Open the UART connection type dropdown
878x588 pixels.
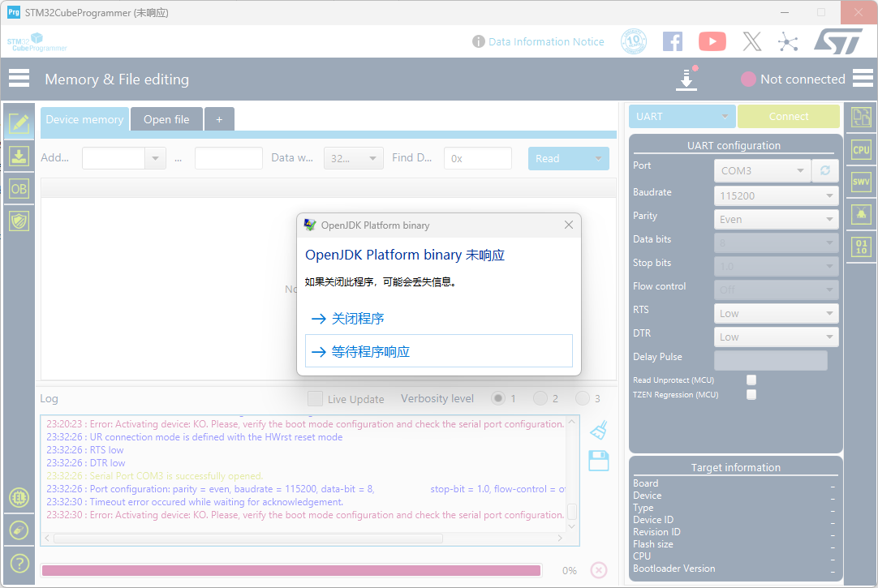(682, 116)
